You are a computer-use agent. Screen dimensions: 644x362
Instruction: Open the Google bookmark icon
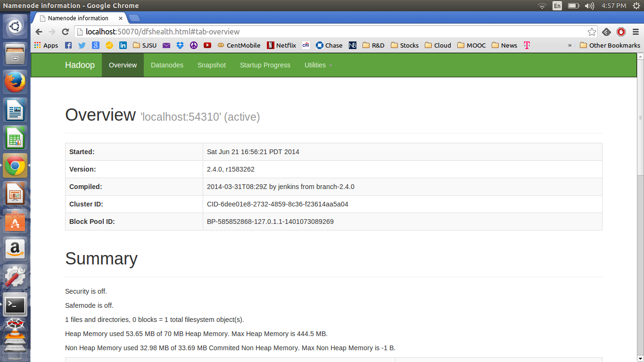click(x=96, y=45)
